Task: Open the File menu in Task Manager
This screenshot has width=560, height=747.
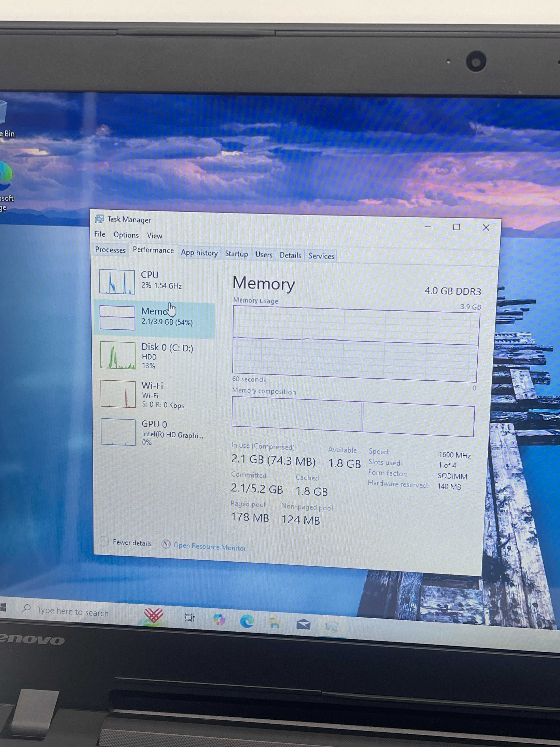Action: [100, 234]
